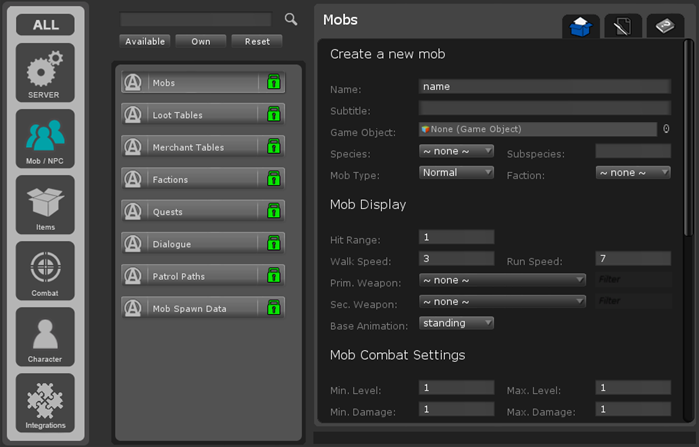Click the Available filter button
Screen dimensions: 699x447
tap(145, 42)
